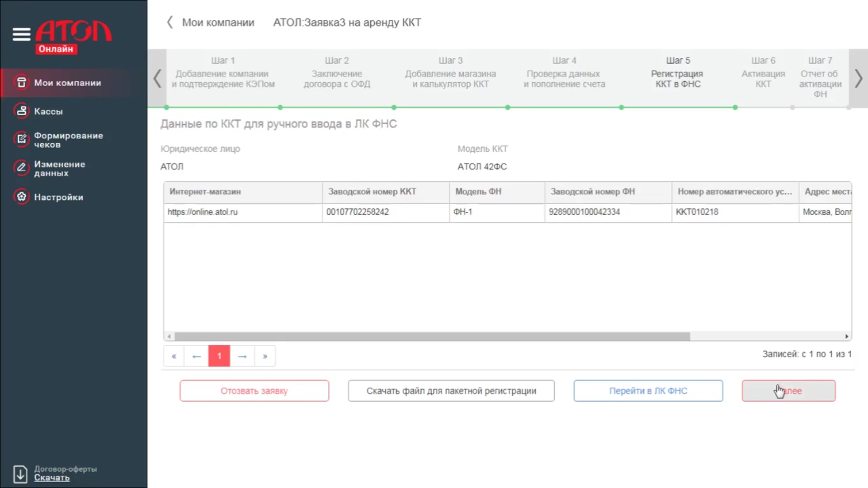Click the Формирование чеков icon
This screenshot has width=868, height=488.
click(21, 140)
